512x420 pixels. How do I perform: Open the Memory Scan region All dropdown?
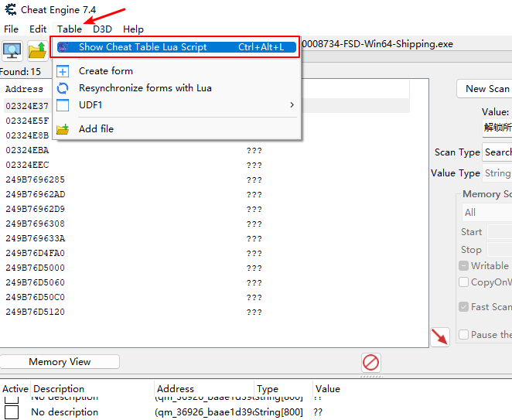(x=487, y=213)
